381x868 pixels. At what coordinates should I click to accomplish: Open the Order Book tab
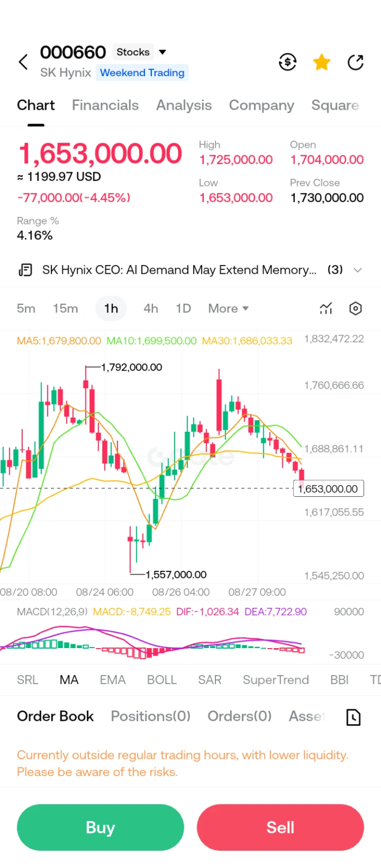click(55, 716)
